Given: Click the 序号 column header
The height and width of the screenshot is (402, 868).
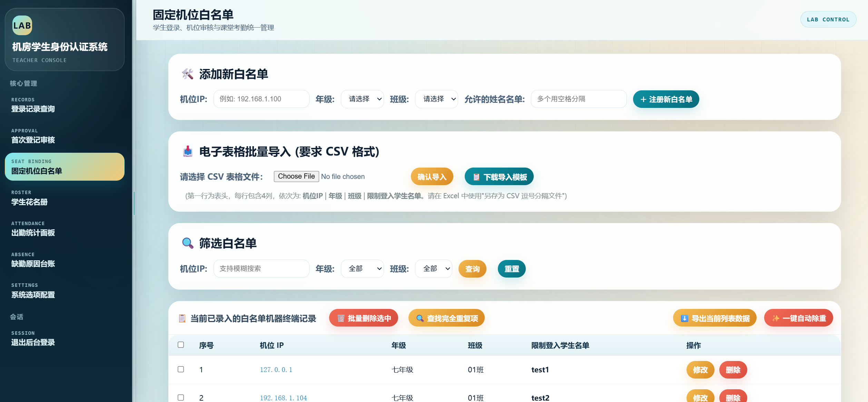Looking at the screenshot, I should tap(206, 345).
